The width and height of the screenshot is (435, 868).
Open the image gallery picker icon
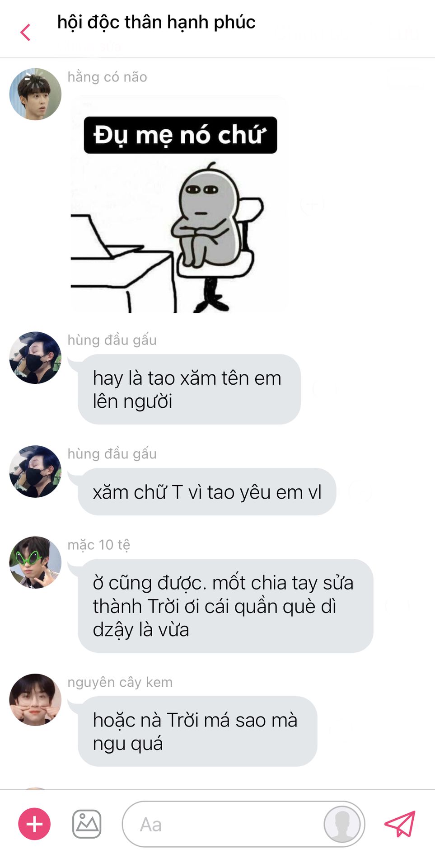point(87,824)
